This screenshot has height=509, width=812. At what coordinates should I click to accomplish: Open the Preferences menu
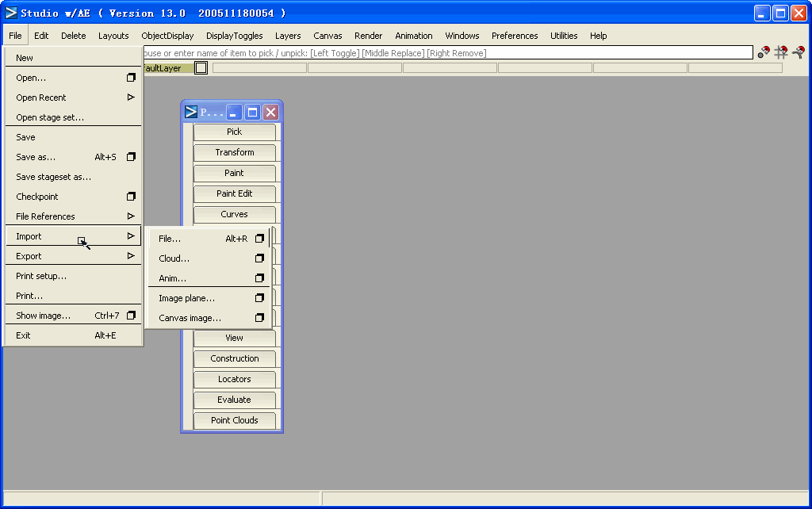515,36
